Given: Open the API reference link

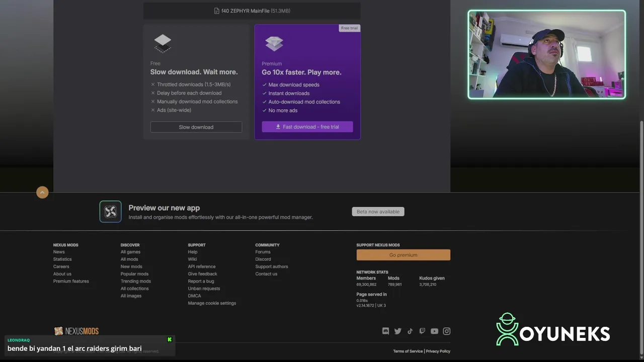Looking at the screenshot, I should pos(202,266).
